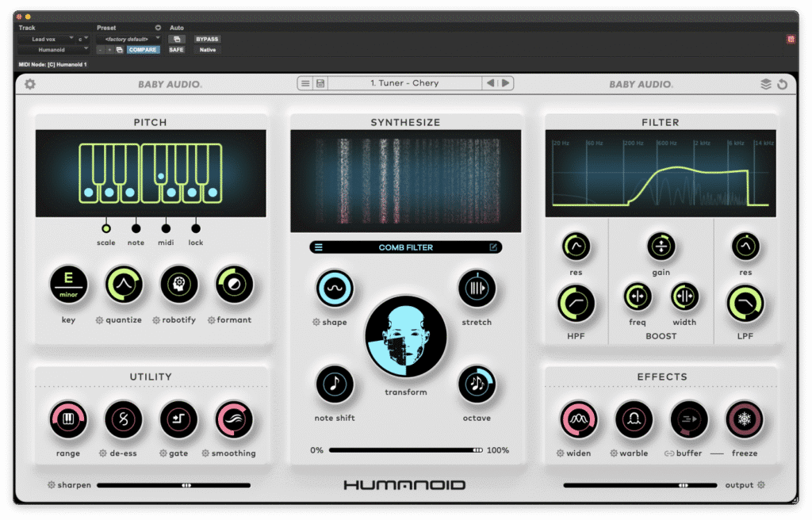
Task: Open the Lead vox track dropdown
Action: [47, 40]
